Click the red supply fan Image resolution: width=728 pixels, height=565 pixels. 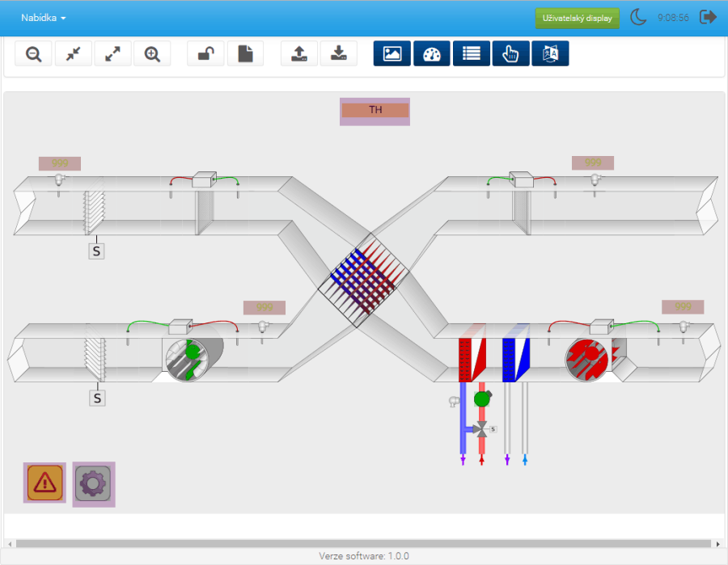point(587,361)
